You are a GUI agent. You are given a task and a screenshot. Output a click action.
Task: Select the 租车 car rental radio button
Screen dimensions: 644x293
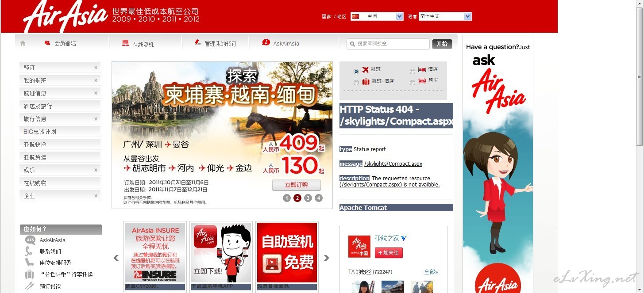point(413,83)
